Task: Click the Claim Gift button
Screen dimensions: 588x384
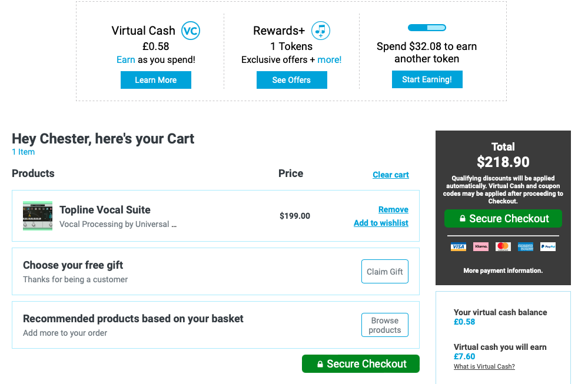Action: [x=385, y=272]
